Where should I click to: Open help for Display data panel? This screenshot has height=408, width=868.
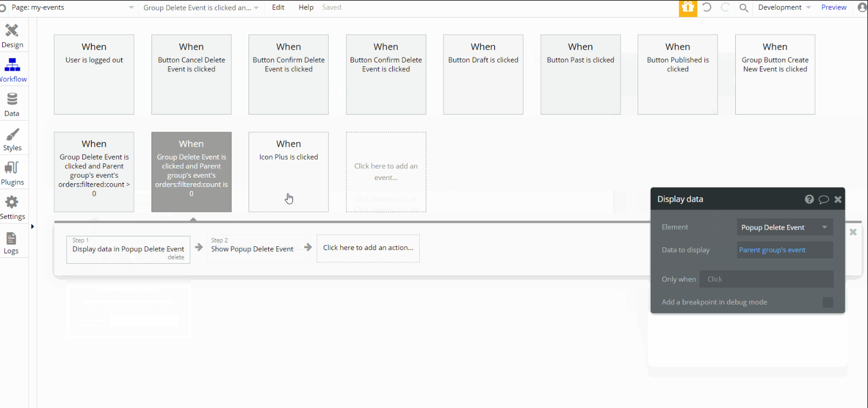809,199
